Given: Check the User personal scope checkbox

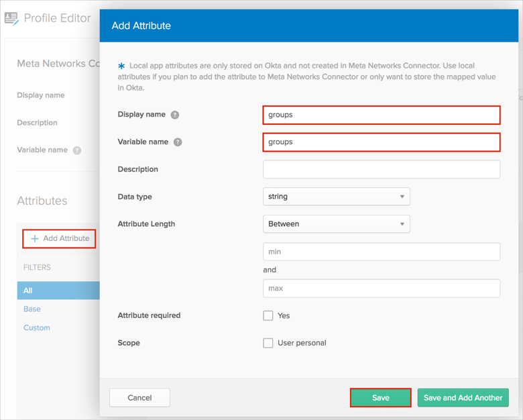Looking at the screenshot, I should point(268,343).
